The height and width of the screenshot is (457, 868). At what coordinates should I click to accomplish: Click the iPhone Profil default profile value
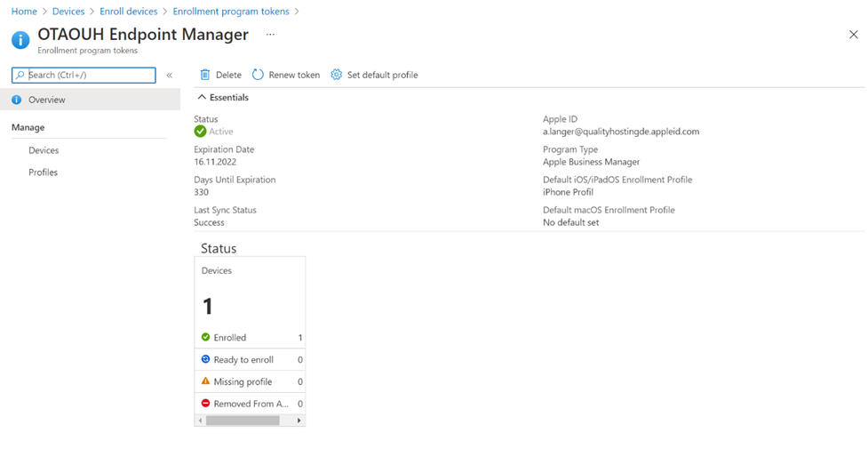[x=568, y=192]
